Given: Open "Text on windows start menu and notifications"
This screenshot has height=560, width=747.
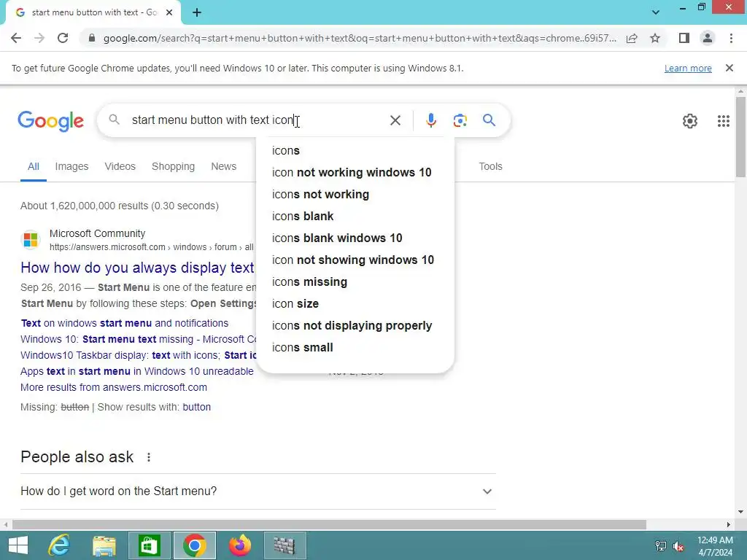Looking at the screenshot, I should [x=124, y=323].
